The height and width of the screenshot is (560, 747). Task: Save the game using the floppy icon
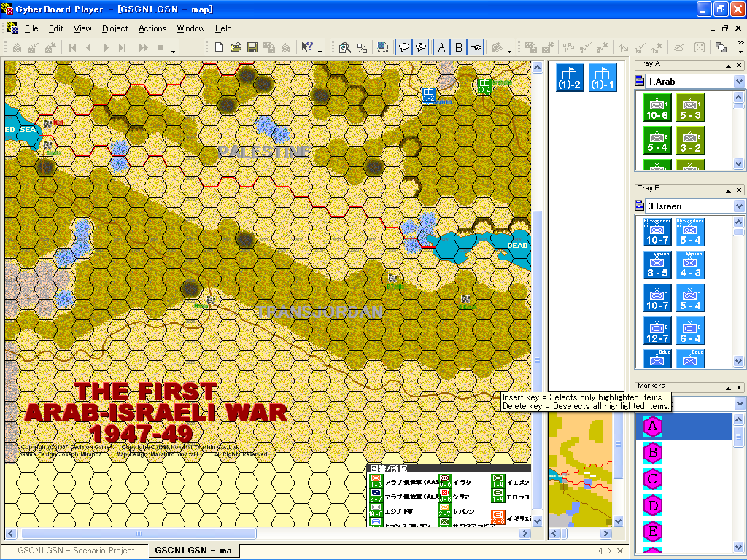coord(252,47)
